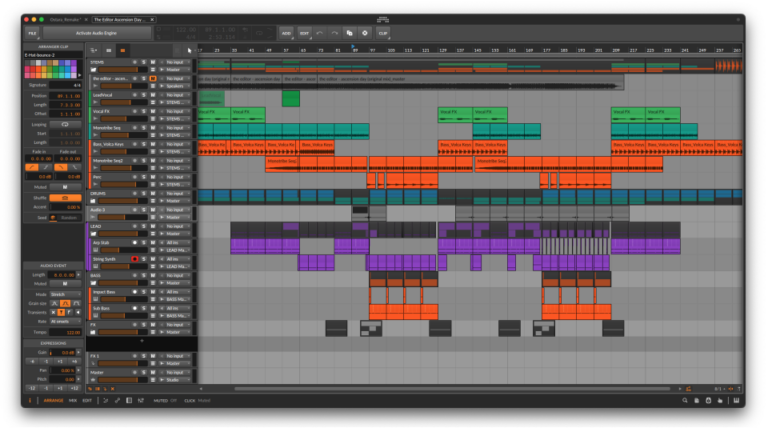Disarm recording on the String Synth track
The image size is (768, 432).
click(135, 259)
